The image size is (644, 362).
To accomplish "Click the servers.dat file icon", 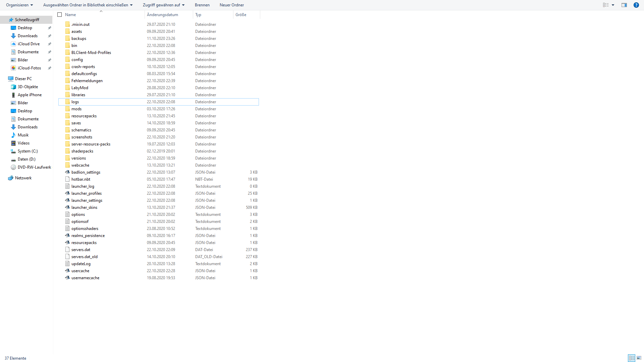I will point(67,250).
